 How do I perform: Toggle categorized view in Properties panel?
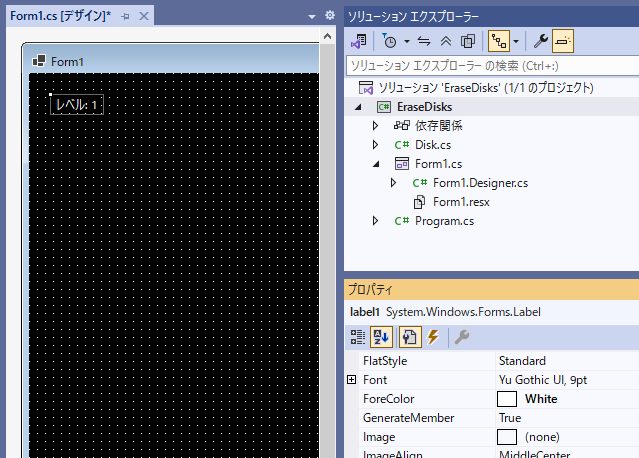point(358,337)
